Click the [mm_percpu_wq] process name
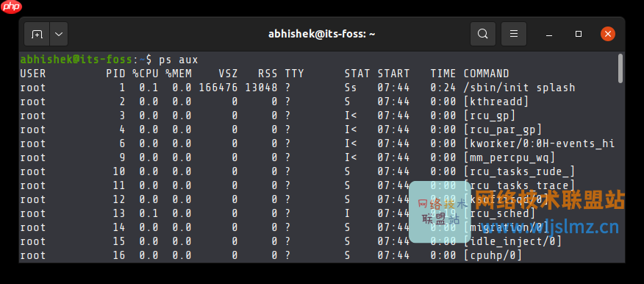This screenshot has height=284, width=644. [509, 157]
